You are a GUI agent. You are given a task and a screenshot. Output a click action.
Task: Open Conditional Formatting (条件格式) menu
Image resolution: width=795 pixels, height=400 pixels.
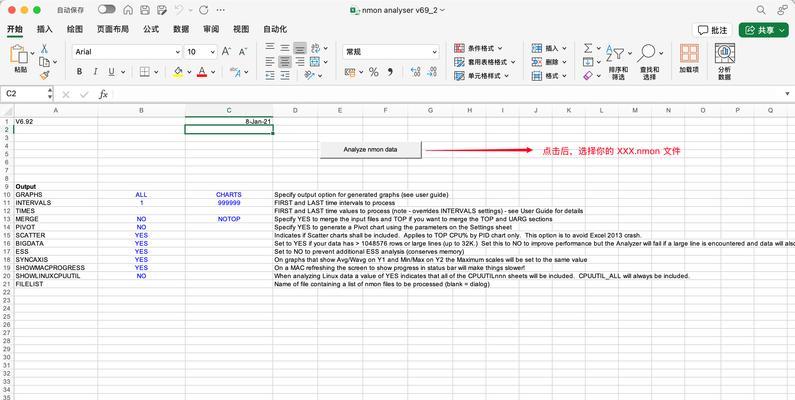(478, 48)
